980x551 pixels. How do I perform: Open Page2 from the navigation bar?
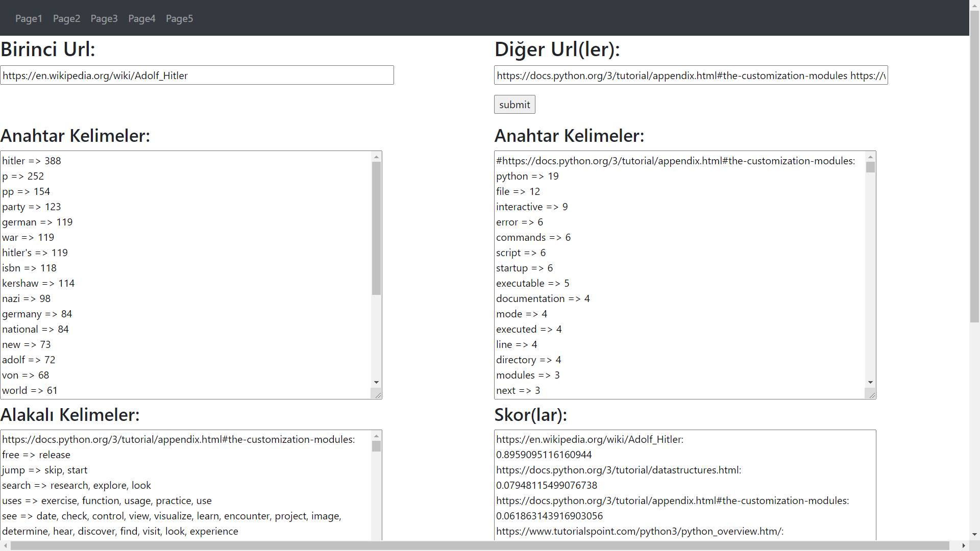66,18
